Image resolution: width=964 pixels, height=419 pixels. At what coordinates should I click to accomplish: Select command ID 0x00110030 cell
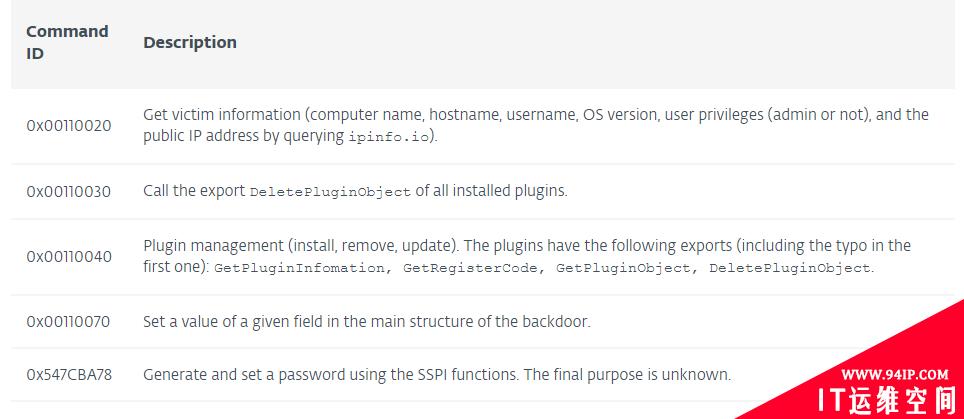[x=69, y=192]
